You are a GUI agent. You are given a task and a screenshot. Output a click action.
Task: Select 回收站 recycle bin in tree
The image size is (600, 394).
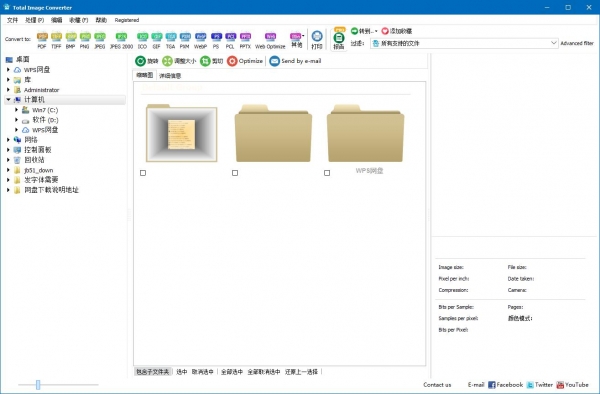point(34,160)
